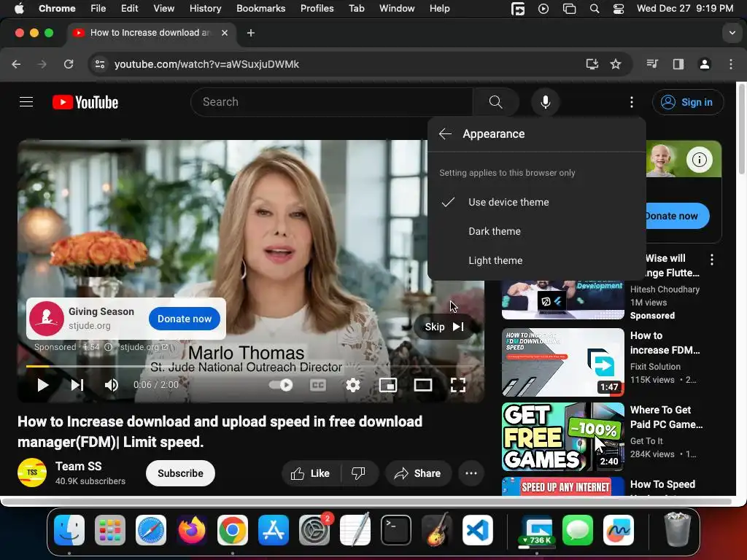Skip the advertisement
This screenshot has height=560, width=747.
tap(444, 327)
